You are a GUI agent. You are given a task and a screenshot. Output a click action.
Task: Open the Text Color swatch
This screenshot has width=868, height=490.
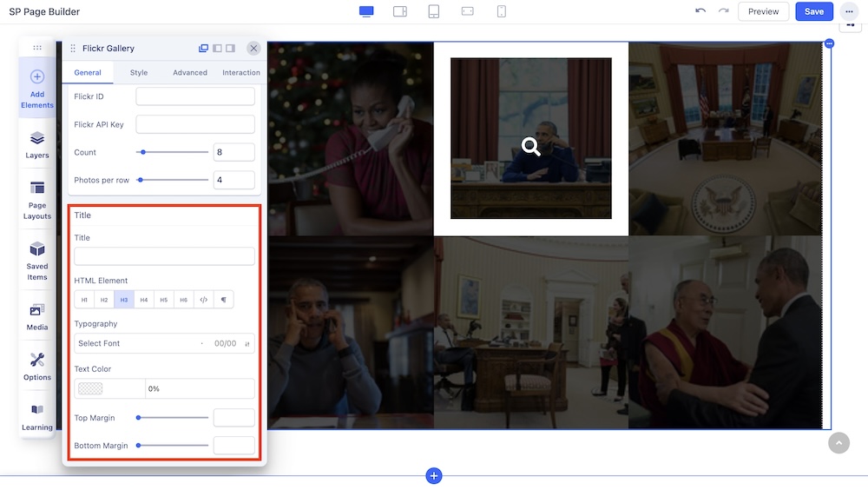coord(90,388)
